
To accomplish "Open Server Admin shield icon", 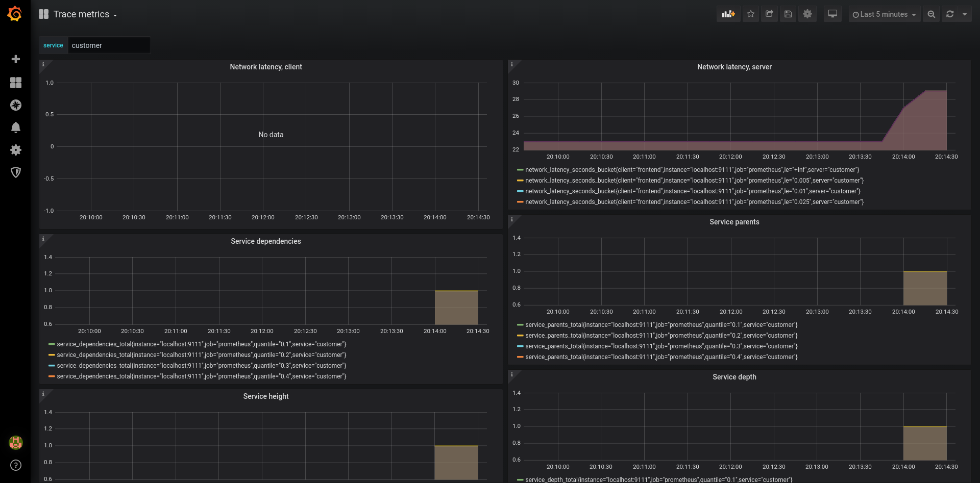I will 16,172.
